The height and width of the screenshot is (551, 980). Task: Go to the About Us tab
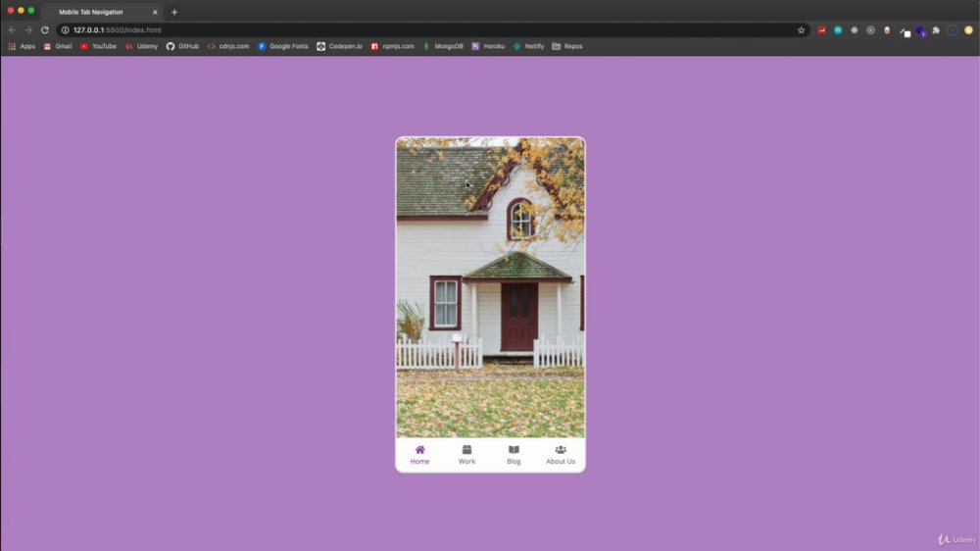pyautogui.click(x=561, y=455)
